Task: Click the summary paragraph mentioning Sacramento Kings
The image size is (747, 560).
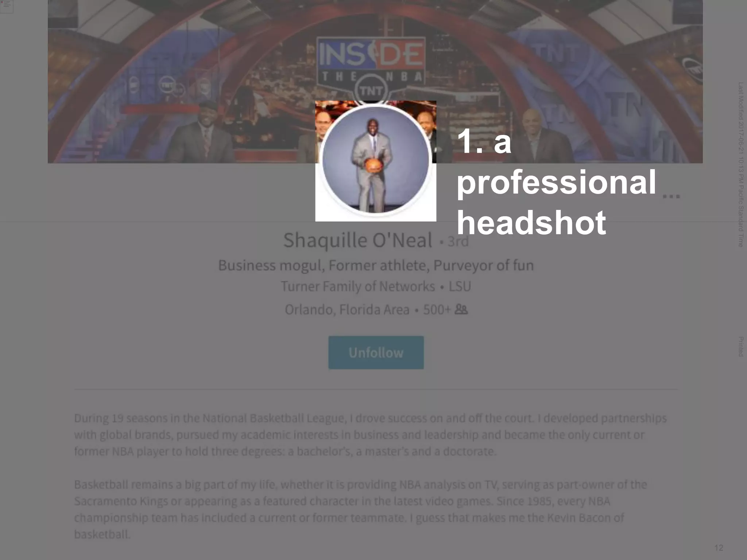Action: [x=360, y=509]
